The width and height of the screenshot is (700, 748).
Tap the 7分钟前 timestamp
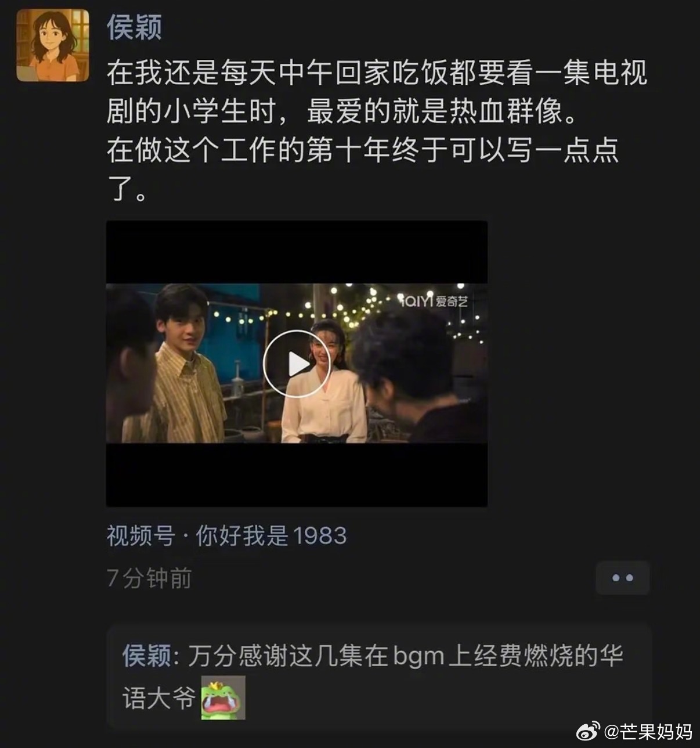click(x=149, y=578)
